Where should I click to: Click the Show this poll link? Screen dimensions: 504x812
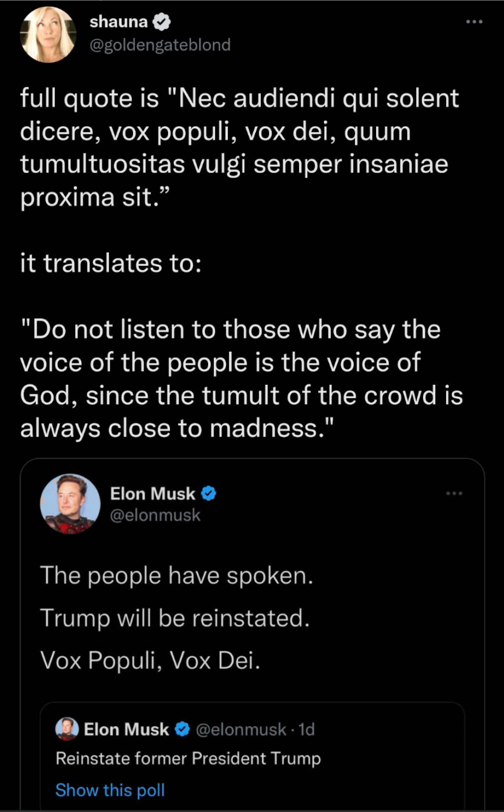point(110,790)
